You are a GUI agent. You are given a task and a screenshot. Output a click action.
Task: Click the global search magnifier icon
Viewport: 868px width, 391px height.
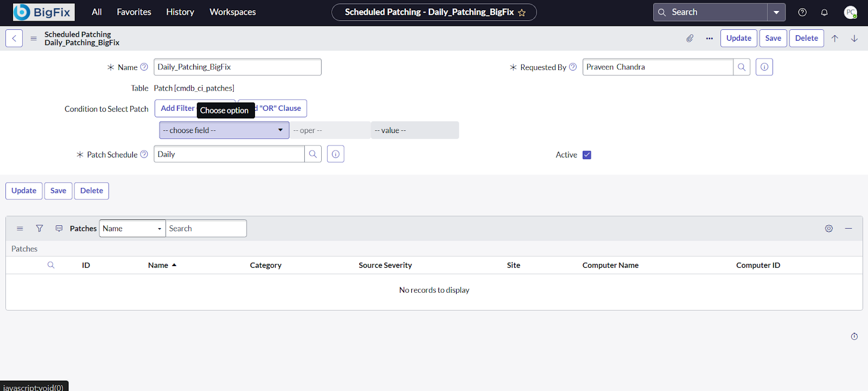pos(662,12)
